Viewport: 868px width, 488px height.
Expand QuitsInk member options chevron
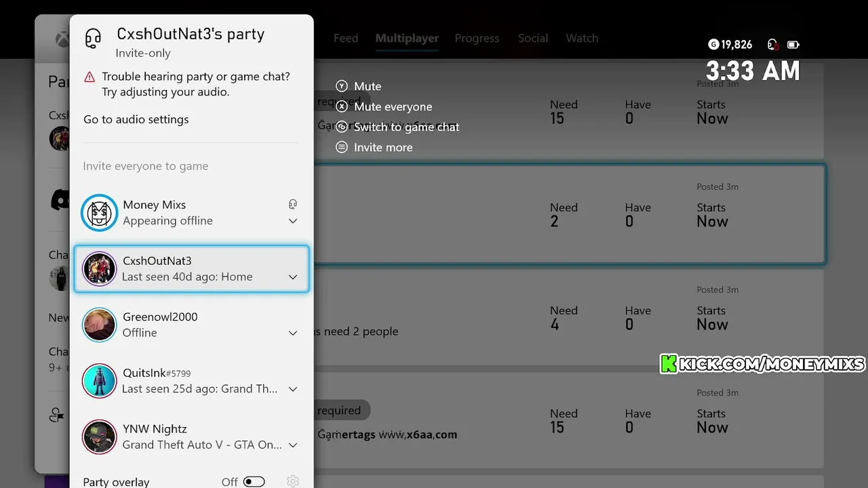click(293, 389)
